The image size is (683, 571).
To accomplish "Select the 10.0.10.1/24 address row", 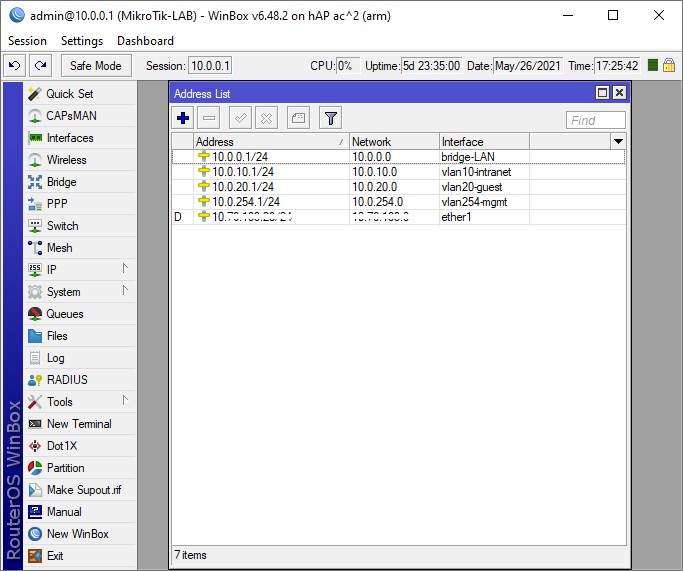I will [399, 172].
